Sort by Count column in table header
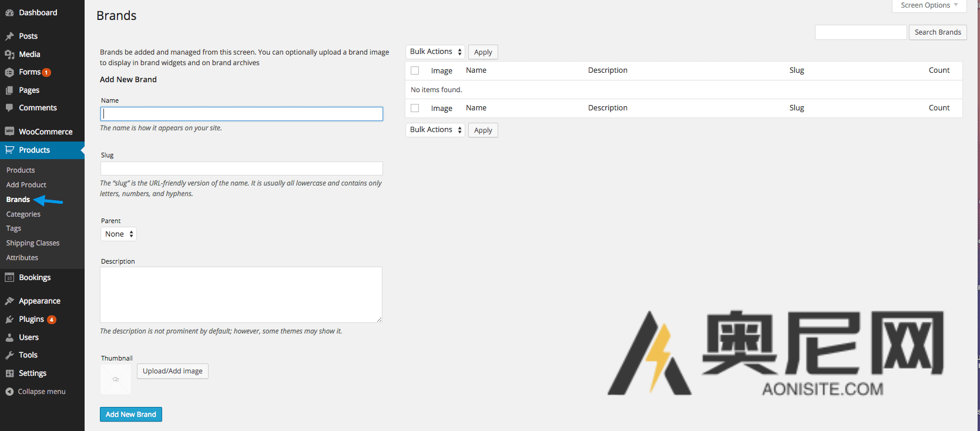 coord(939,70)
